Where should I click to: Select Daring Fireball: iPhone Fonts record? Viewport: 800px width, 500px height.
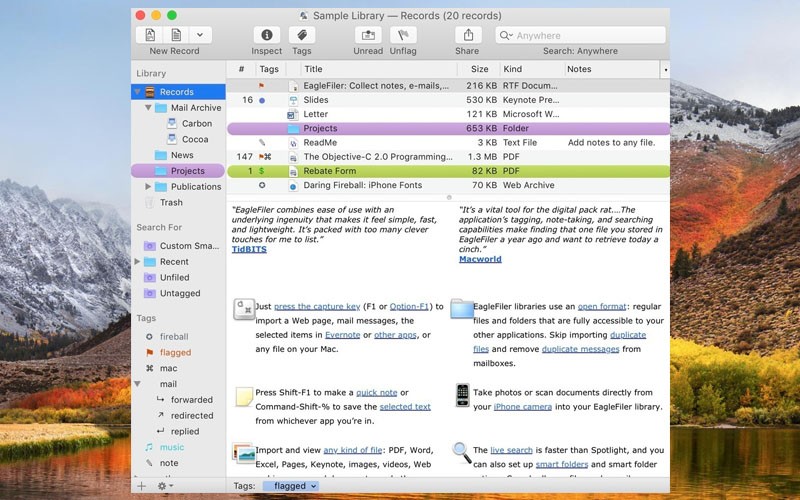click(448, 185)
